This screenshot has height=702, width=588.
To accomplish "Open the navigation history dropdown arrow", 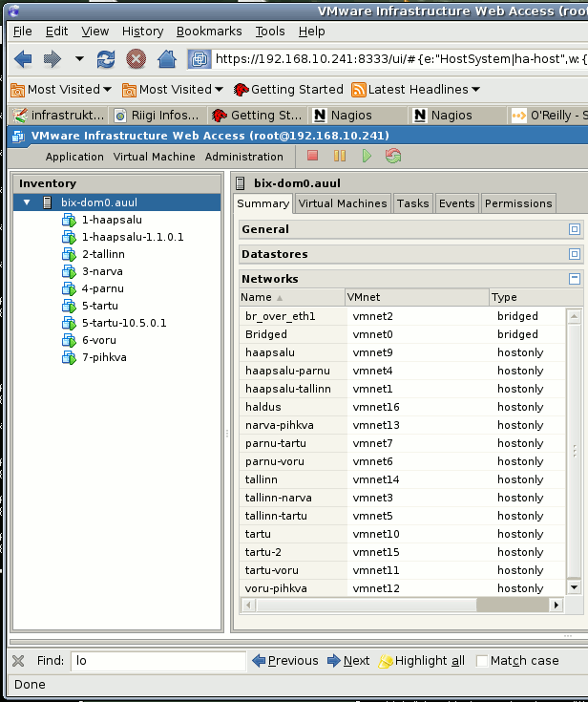I will 79,58.
